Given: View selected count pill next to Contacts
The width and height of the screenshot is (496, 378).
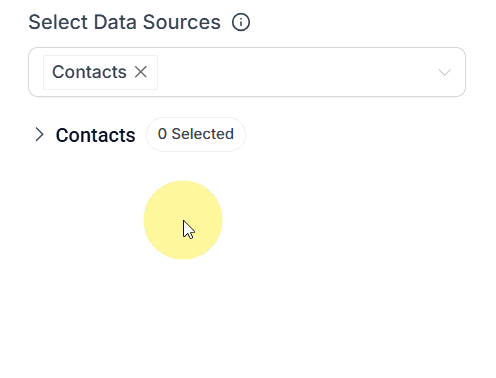Looking at the screenshot, I should click(196, 134).
